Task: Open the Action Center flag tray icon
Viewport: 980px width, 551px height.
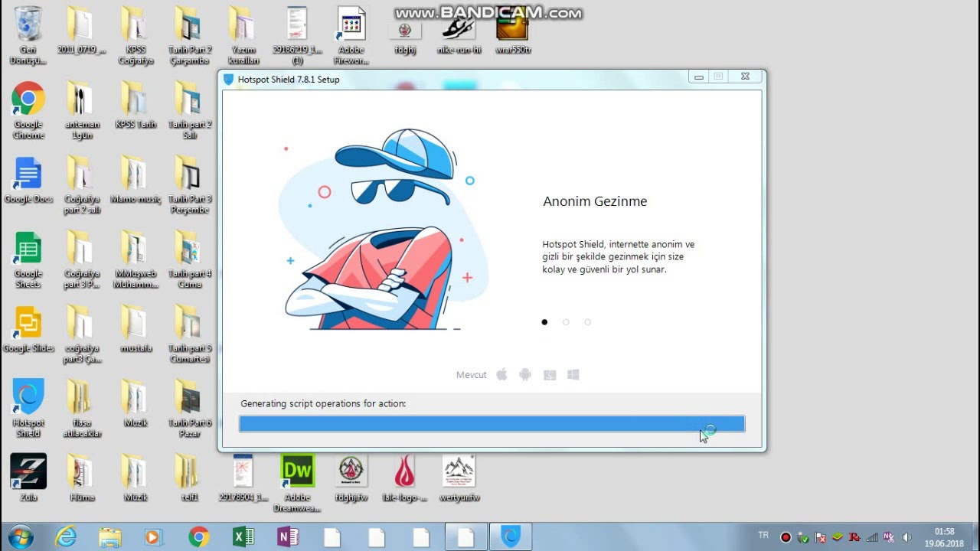Action: [x=820, y=537]
